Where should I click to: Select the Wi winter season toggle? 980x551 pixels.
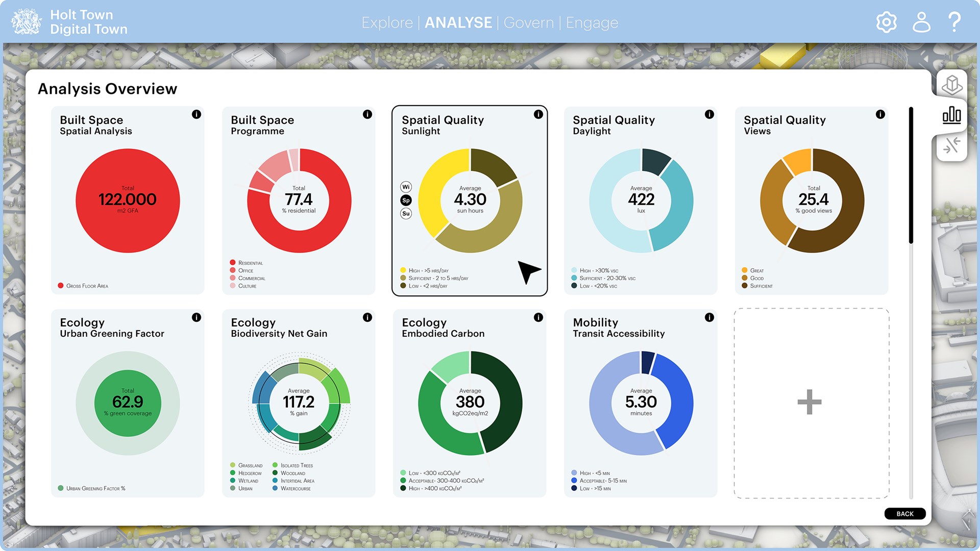point(406,187)
